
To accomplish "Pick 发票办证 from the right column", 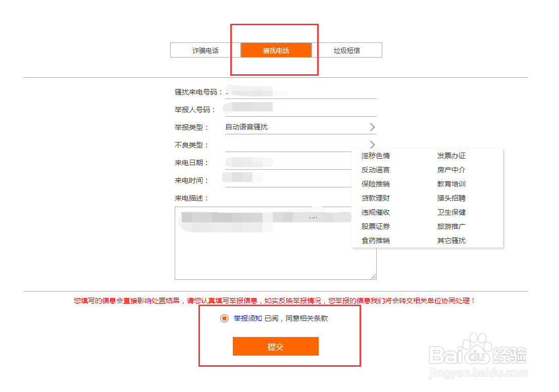I will (451, 156).
